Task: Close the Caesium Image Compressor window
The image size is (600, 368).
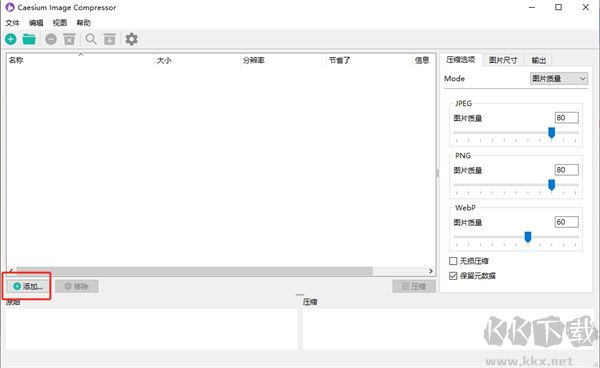Action: point(585,7)
